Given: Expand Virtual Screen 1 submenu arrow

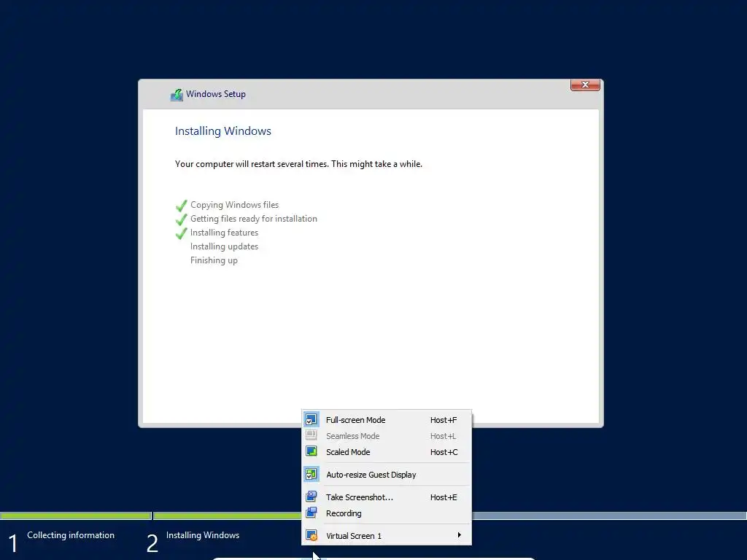Looking at the screenshot, I should point(460,535).
